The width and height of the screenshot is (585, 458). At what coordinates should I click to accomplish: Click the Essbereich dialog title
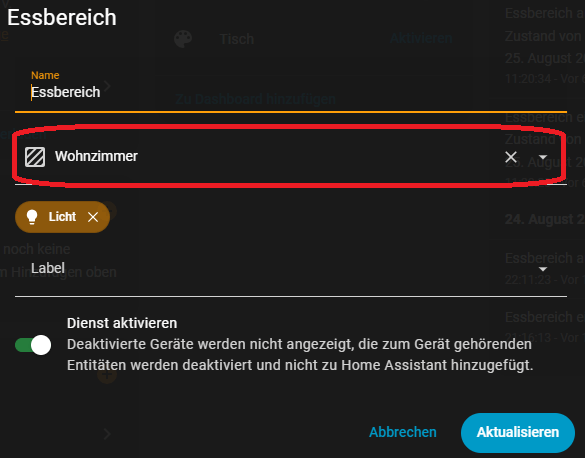point(62,18)
